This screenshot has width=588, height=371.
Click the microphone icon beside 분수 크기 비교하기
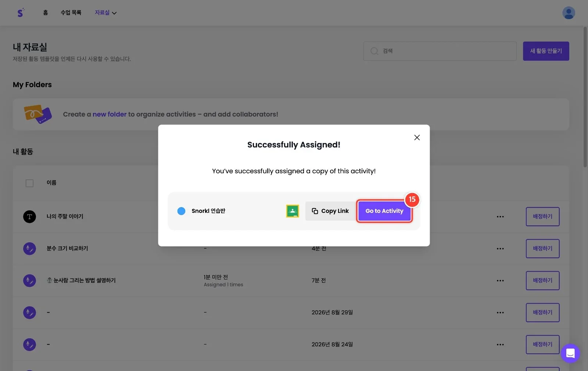click(29, 249)
